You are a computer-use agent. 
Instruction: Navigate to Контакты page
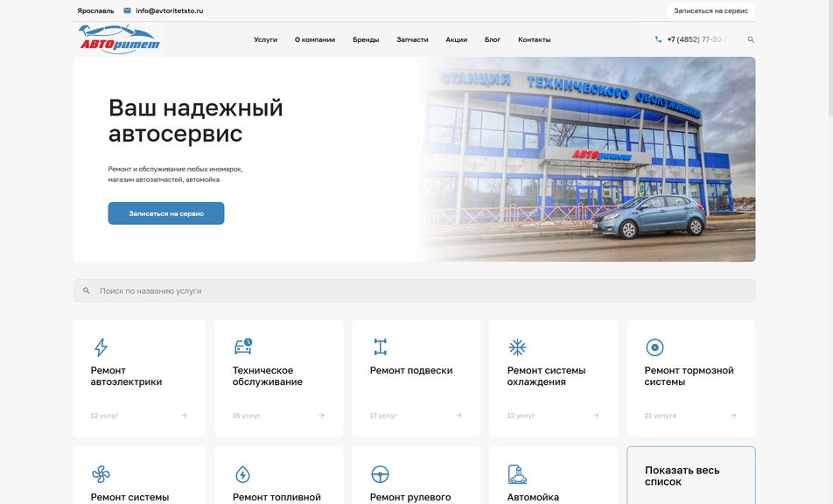pos(535,39)
